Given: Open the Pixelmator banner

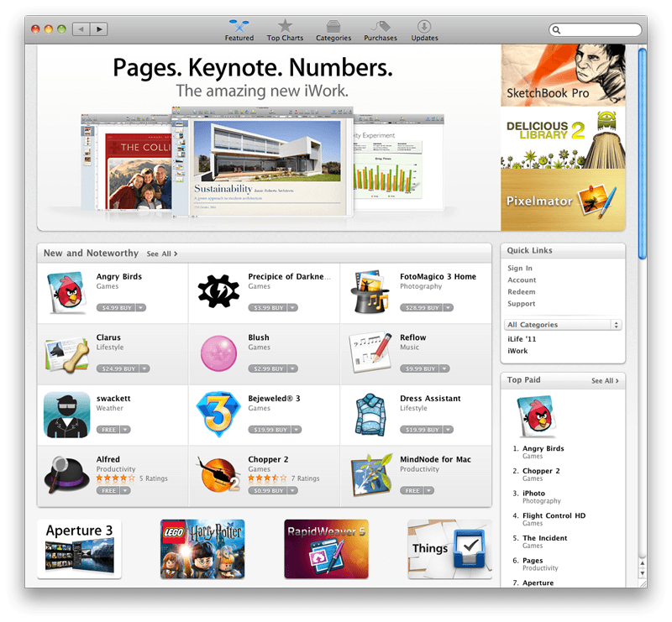Looking at the screenshot, I should coord(563,200).
